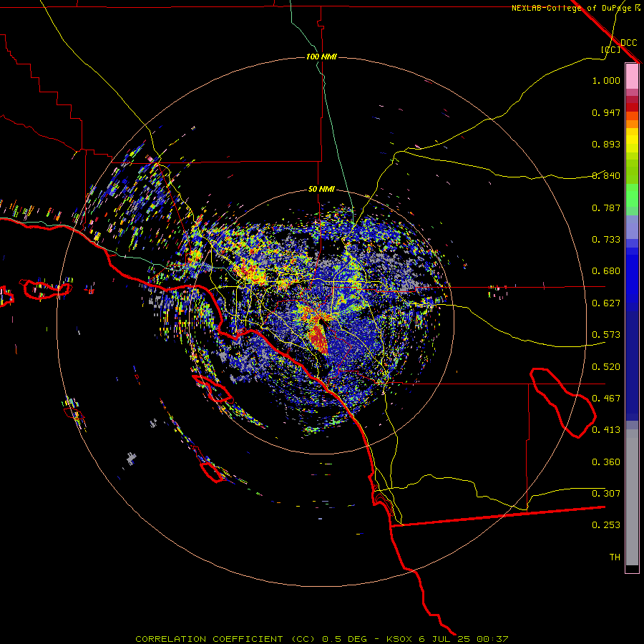
Task: Click the '0.413' legend value
Action: (x=606, y=430)
